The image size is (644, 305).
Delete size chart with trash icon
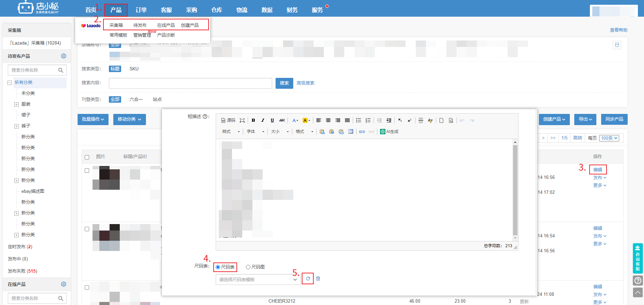point(318,278)
